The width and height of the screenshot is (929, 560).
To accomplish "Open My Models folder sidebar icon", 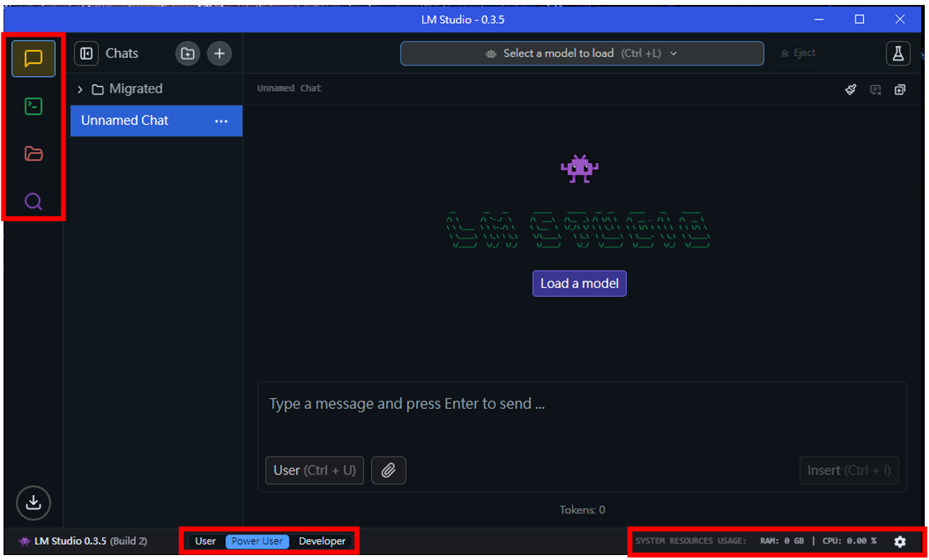I will coord(33,154).
